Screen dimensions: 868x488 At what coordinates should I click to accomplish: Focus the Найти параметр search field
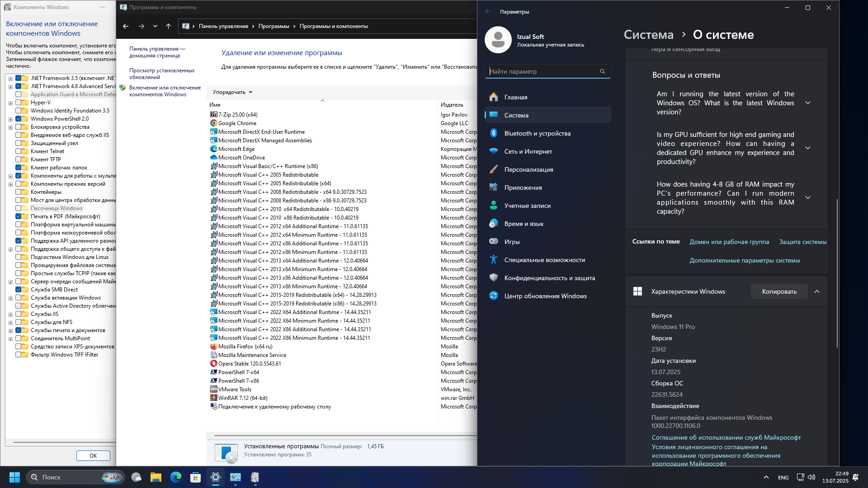coord(548,71)
